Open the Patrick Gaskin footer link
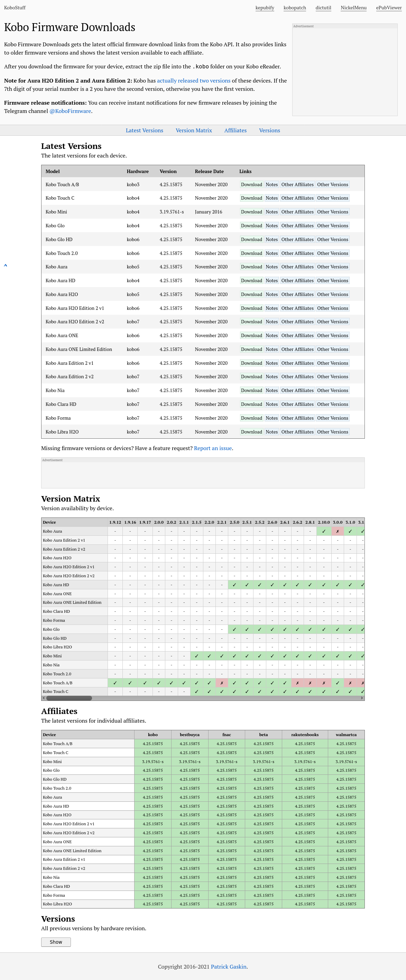Screen dimensions: 406x980 [229, 967]
